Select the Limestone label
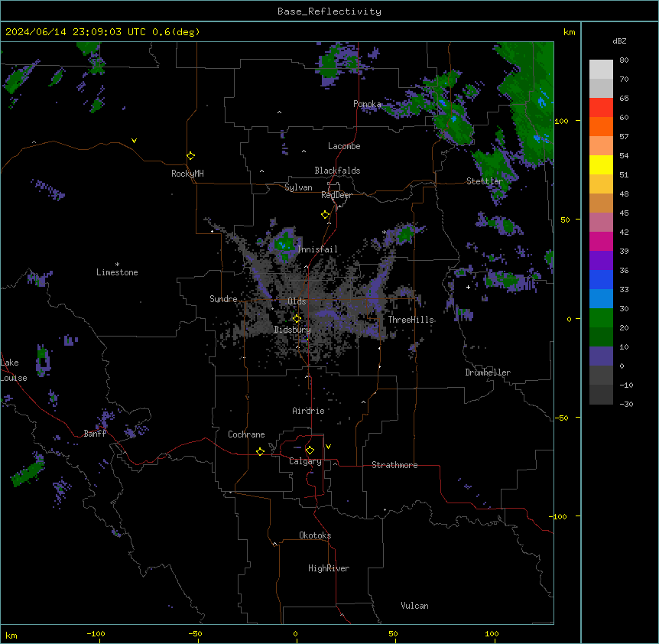 click(117, 272)
